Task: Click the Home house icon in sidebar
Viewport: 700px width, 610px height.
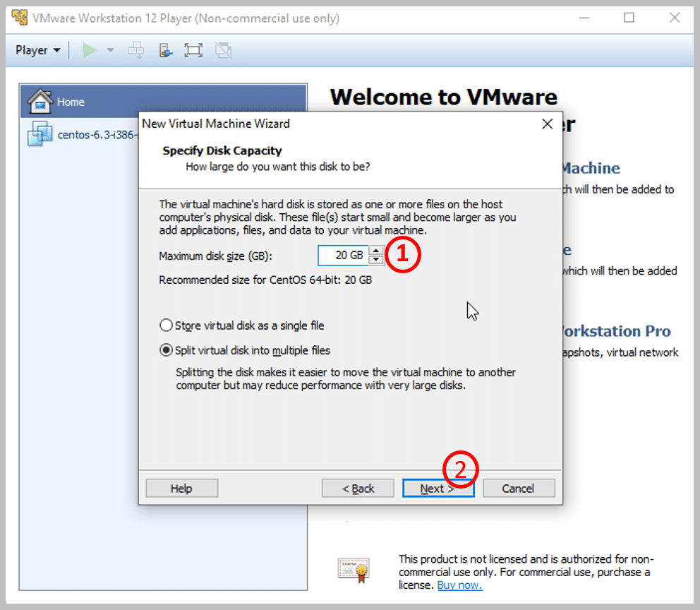Action: pos(40,102)
